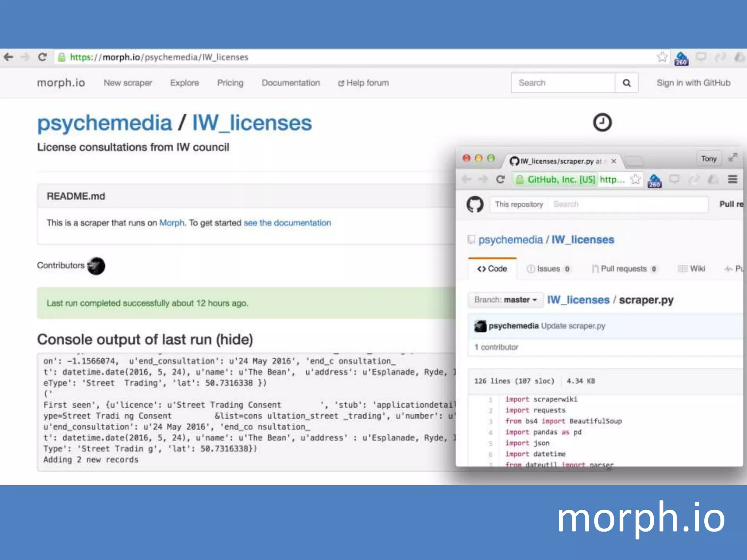Follow the Morph link in README
The width and height of the screenshot is (747, 560).
click(172, 223)
